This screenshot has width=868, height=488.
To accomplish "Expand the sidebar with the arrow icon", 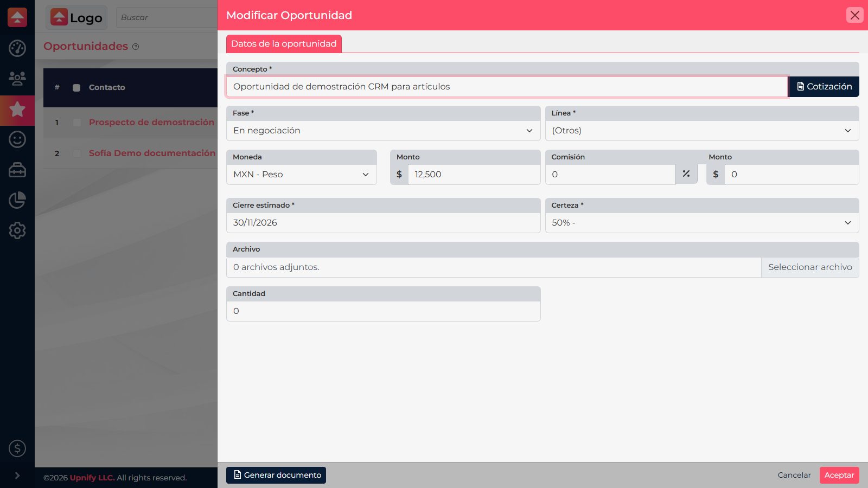I will click(x=17, y=476).
